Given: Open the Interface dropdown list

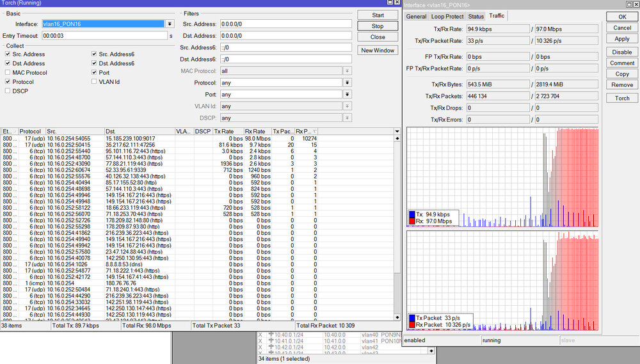Looking at the screenshot, I should pyautogui.click(x=170, y=24).
